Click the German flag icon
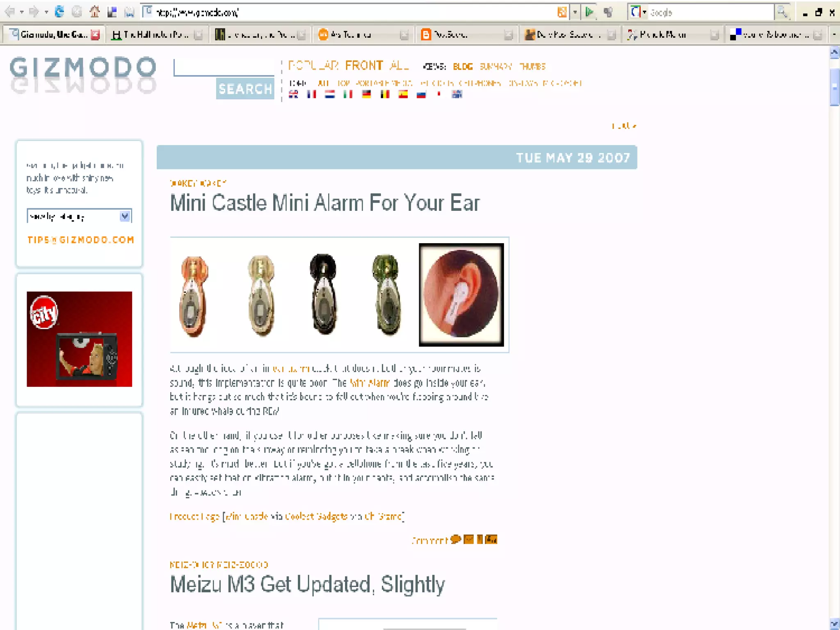The image size is (840, 630). click(x=366, y=95)
